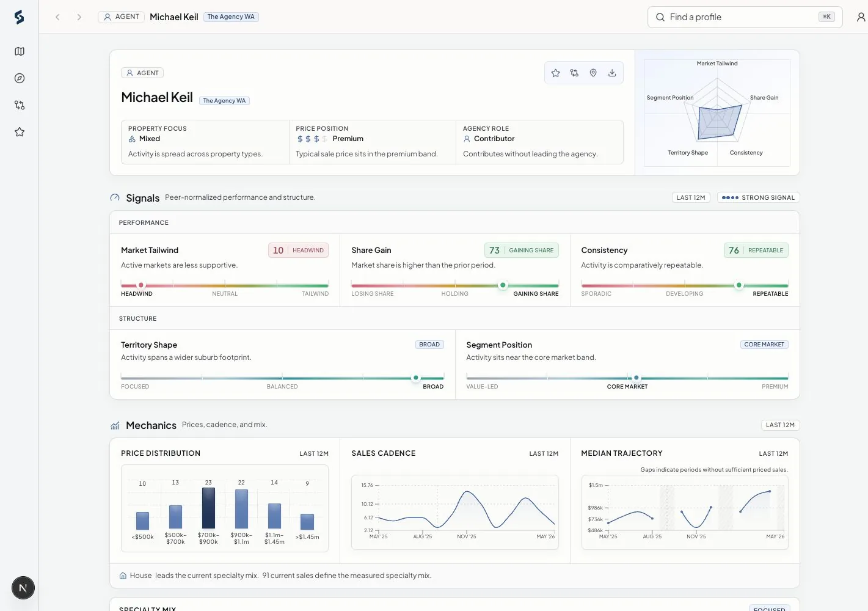This screenshot has height=611, width=868.
Task: Click the Market Tailwind slider marker
Action: point(141,285)
